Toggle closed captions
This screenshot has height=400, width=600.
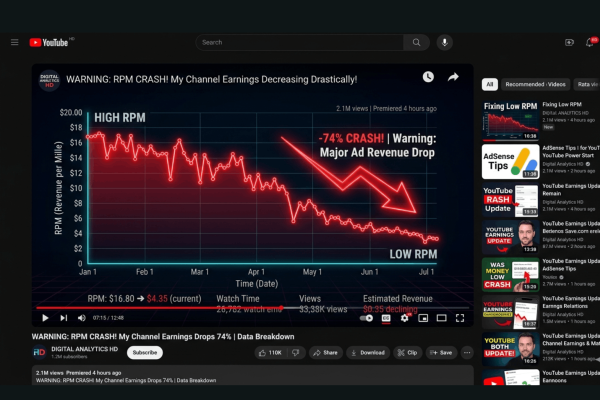(x=386, y=318)
